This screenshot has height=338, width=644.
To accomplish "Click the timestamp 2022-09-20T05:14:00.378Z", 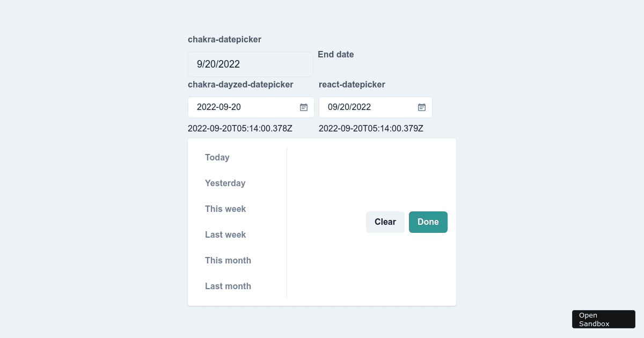I will (240, 128).
